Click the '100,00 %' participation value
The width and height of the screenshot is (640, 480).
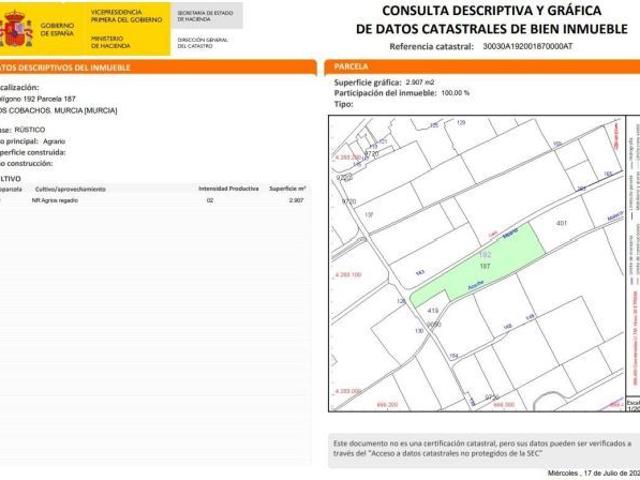456,93
